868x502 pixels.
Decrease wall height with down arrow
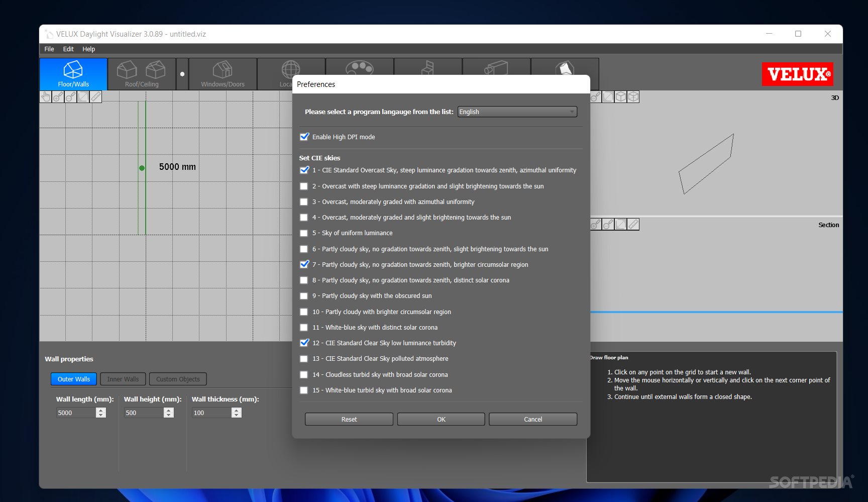point(169,415)
